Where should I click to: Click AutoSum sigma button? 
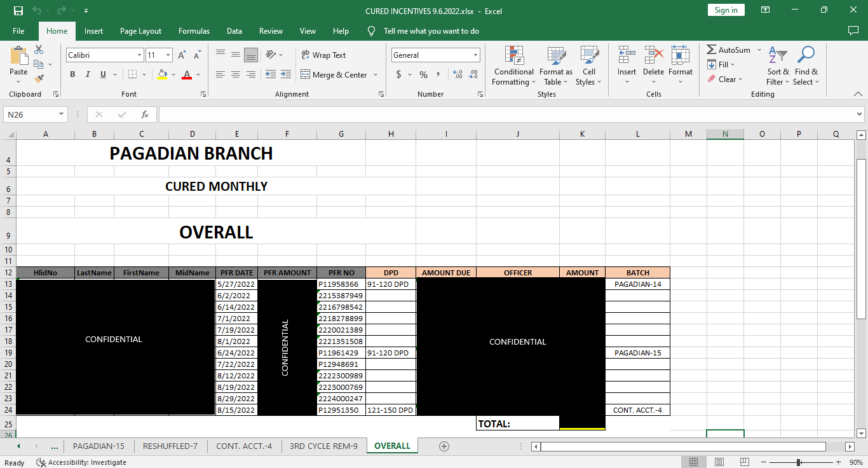(728, 50)
